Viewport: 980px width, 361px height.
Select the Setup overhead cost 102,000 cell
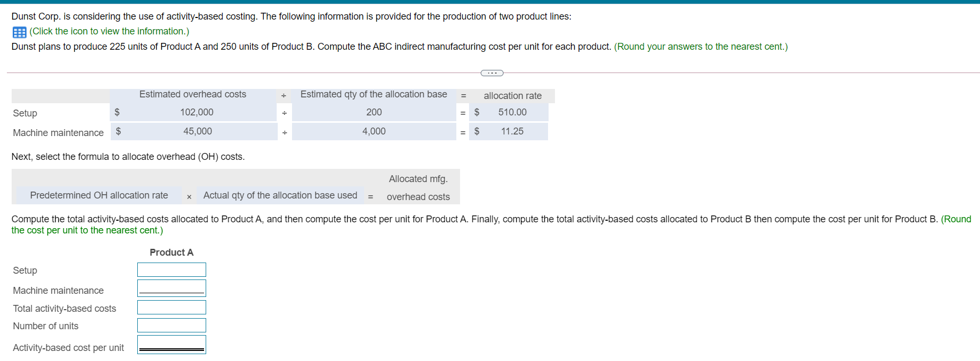[x=197, y=112]
